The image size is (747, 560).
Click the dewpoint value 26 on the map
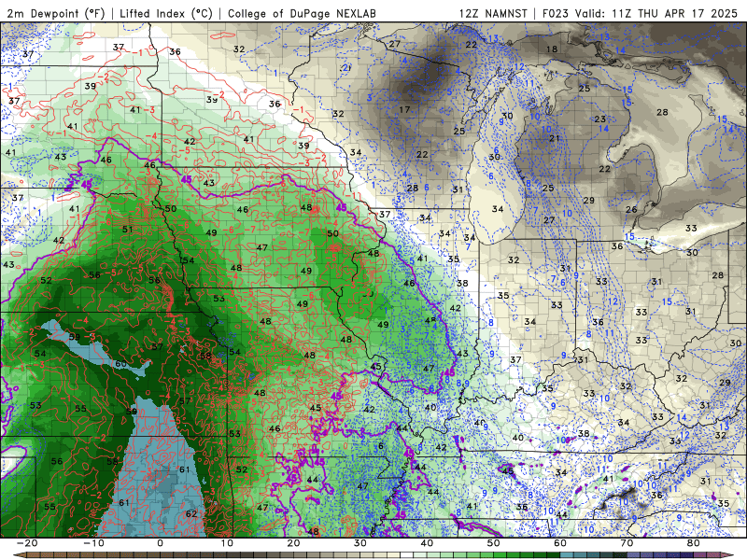coord(631,209)
